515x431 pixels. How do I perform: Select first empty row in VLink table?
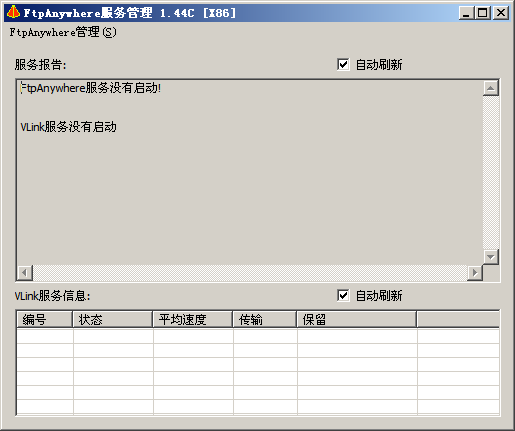258,336
